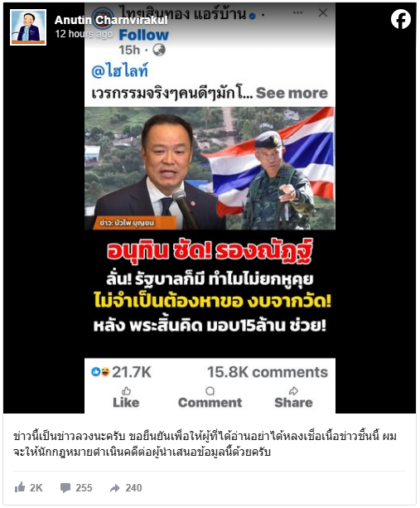This screenshot has width=420, height=508.
Task: Open the 12 hours ago timestamp
Action: click(84, 34)
